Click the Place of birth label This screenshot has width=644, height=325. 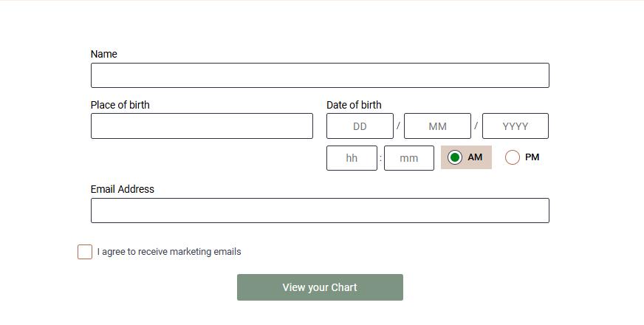pyautogui.click(x=120, y=105)
